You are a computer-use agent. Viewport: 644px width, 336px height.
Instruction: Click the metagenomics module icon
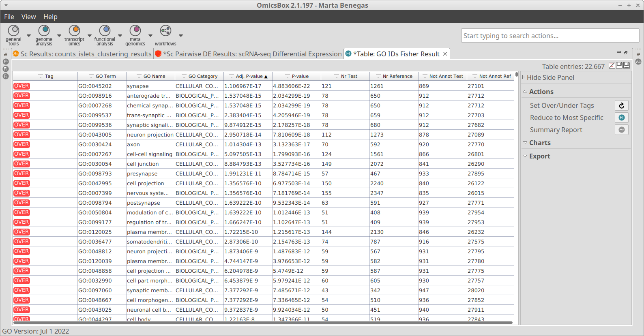(135, 31)
